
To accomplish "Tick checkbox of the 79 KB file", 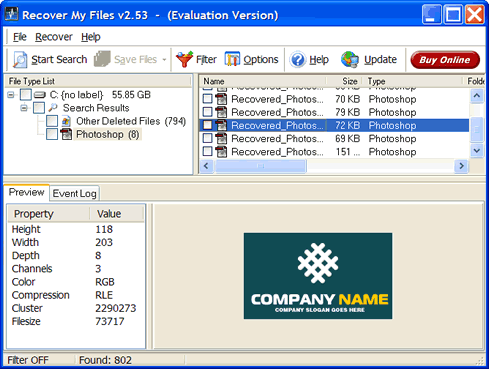I will click(x=207, y=112).
